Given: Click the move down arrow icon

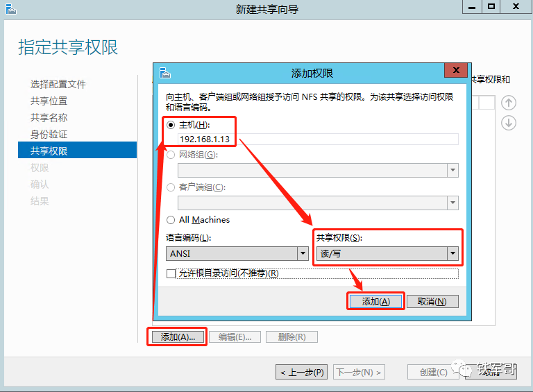Looking at the screenshot, I should (509, 123).
